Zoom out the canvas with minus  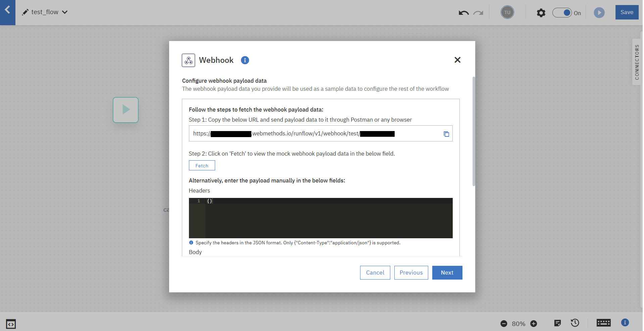pyautogui.click(x=503, y=324)
